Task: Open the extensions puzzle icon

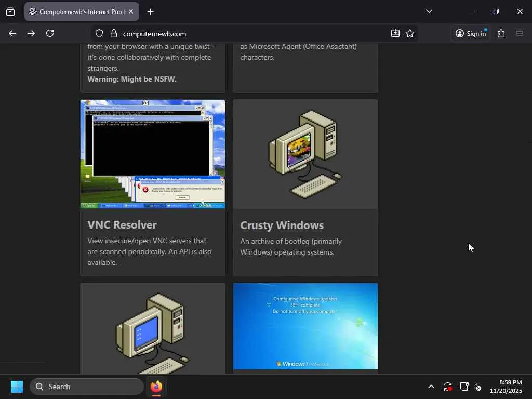Action: (x=501, y=33)
